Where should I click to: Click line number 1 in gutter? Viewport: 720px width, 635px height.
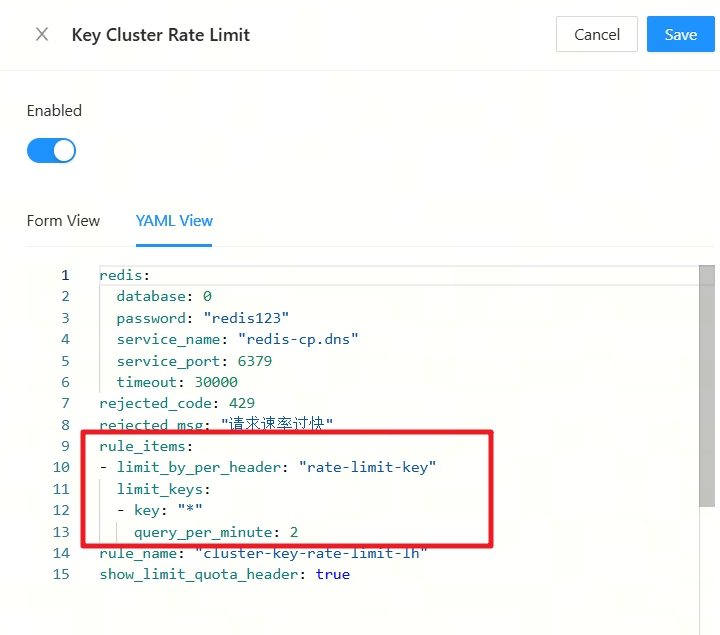coord(65,275)
